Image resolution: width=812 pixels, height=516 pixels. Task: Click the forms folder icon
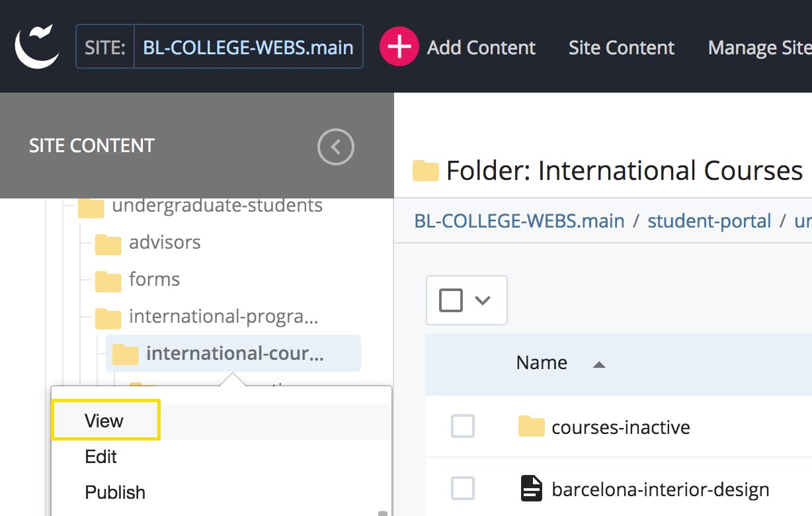coord(108,280)
